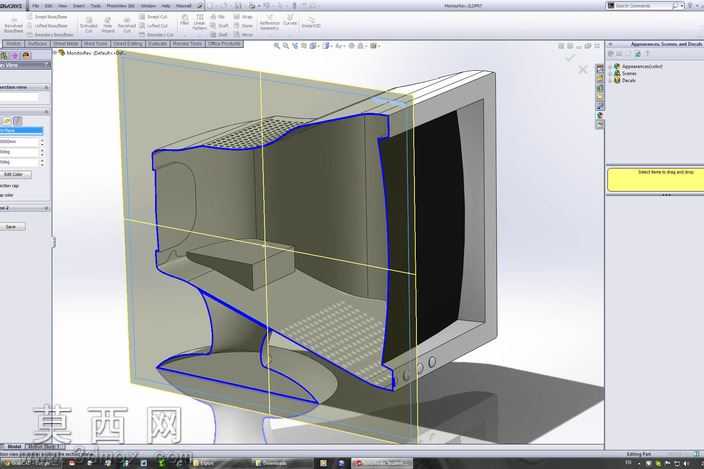Cancel section view with the X corner icon
This screenshot has width=704, height=469.
point(583,69)
